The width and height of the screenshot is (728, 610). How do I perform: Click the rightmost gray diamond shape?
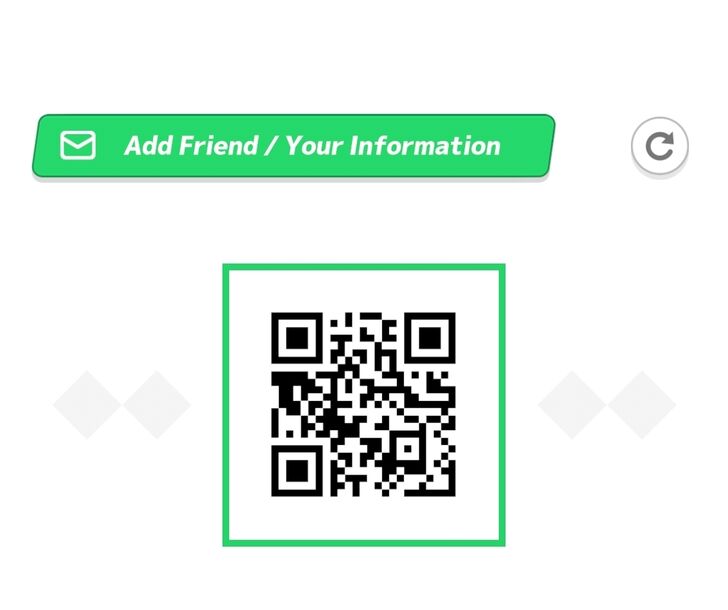click(642, 405)
